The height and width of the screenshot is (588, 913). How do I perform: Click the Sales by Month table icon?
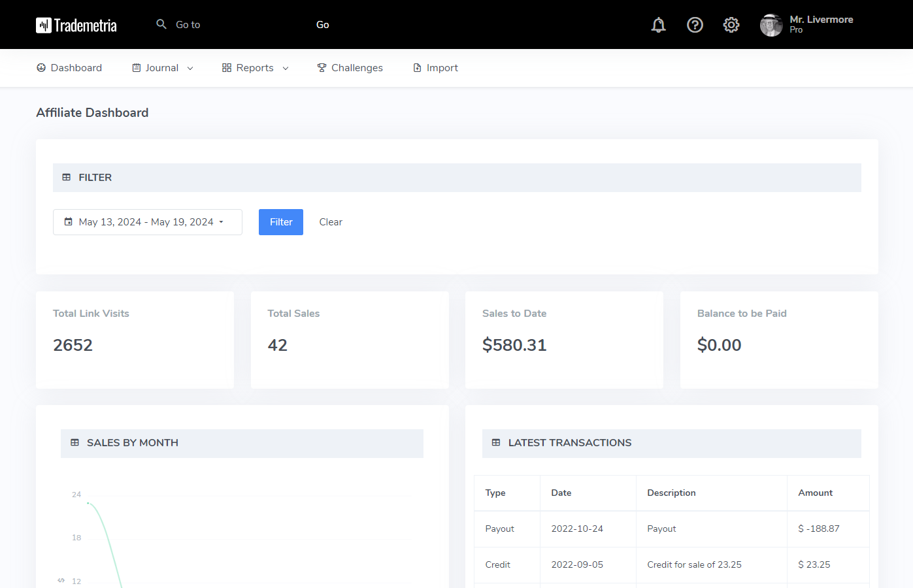tap(75, 443)
